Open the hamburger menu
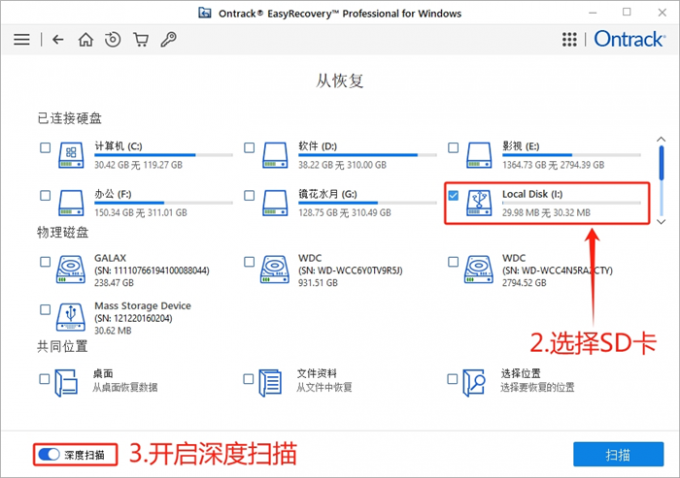The height and width of the screenshot is (478, 680). point(22,39)
